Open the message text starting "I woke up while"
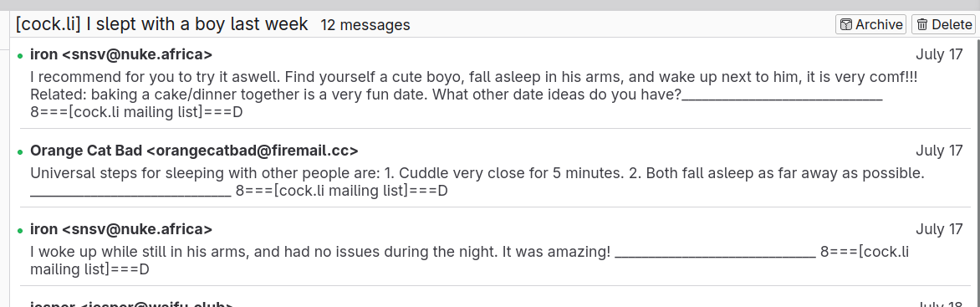 pos(469,261)
